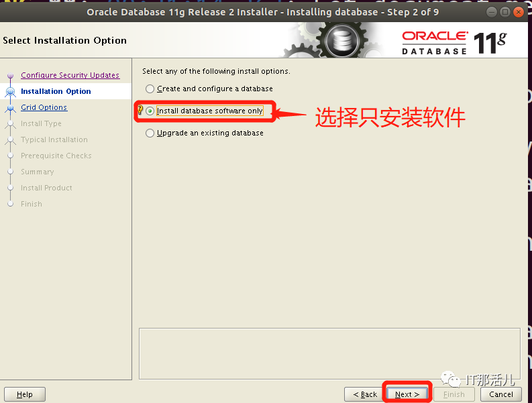Viewport: 532px width, 403px height.
Task: Click the database gear graphic icon
Action: 341,40
